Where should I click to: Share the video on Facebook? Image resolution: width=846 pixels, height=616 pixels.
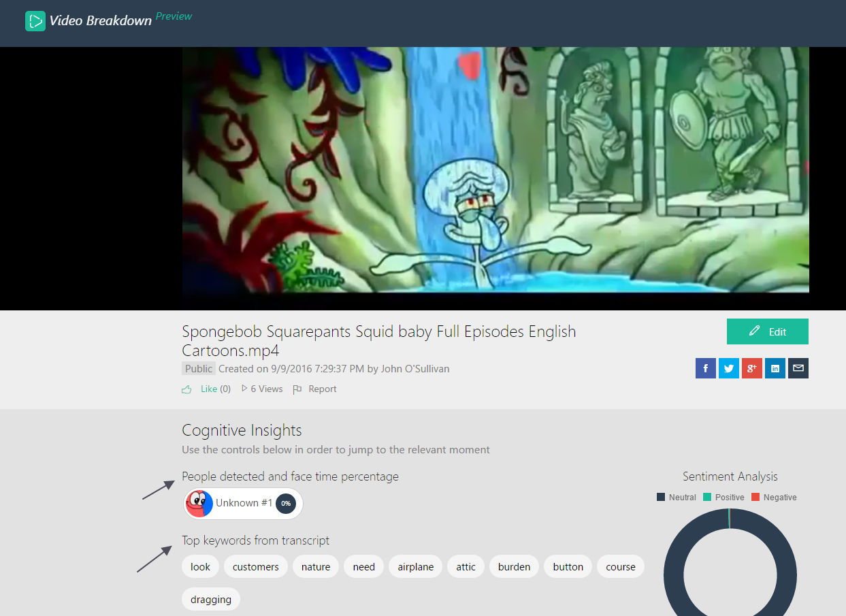705,368
